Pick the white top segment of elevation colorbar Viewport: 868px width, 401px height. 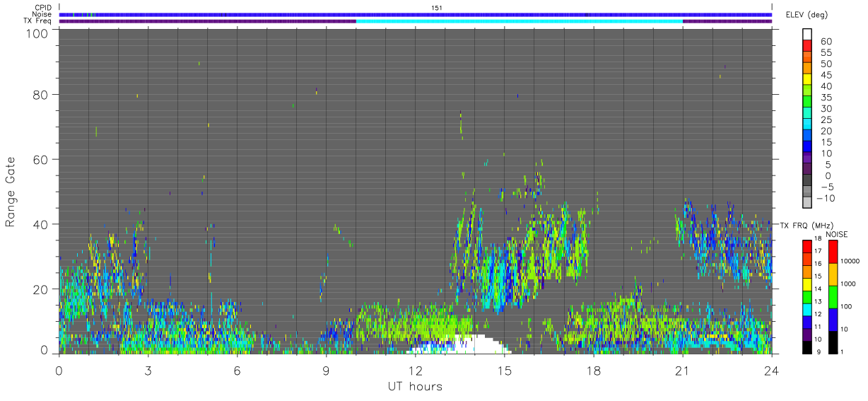coord(807,33)
